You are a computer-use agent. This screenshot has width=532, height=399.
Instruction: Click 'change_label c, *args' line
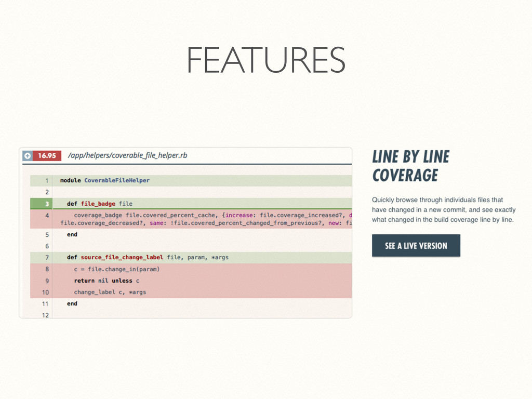click(110, 292)
